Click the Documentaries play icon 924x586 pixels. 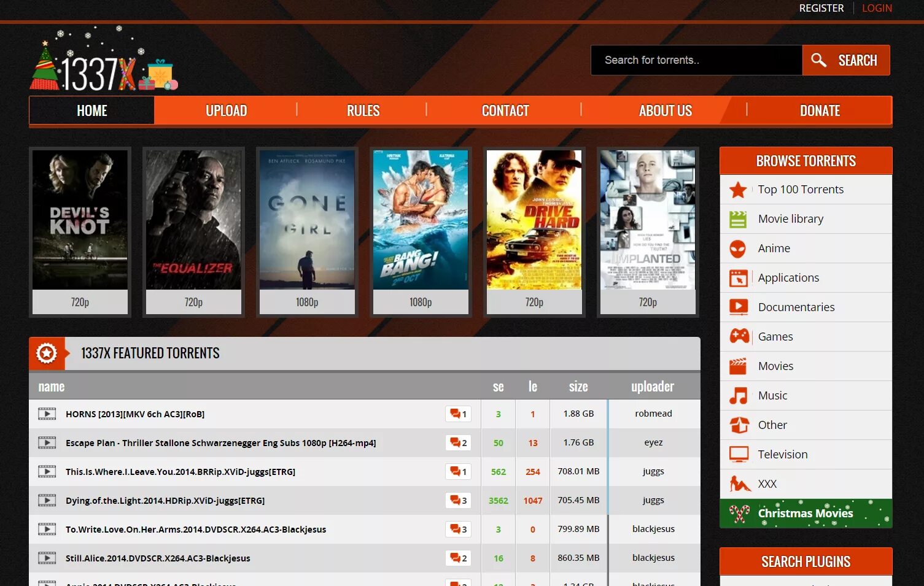(x=738, y=307)
